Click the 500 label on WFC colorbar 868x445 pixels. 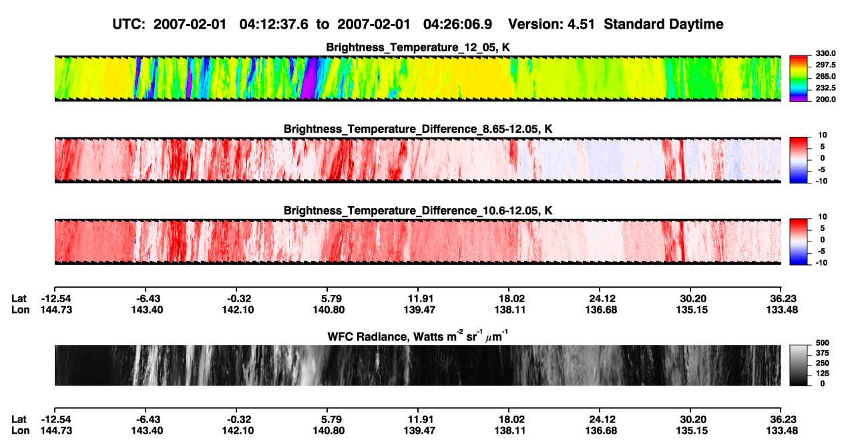click(x=823, y=342)
